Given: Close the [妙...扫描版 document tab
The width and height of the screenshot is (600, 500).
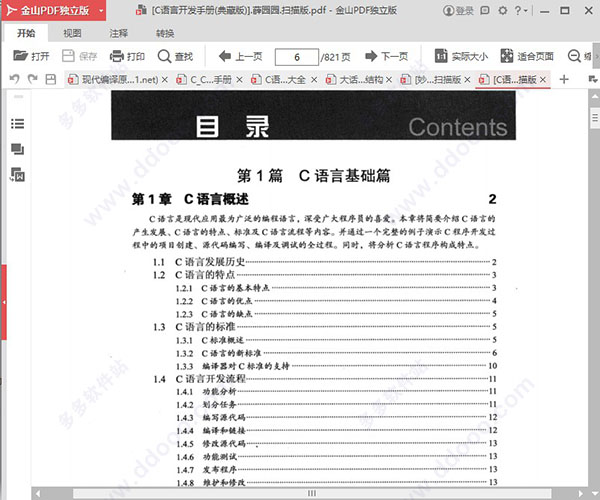Looking at the screenshot, I should click(467, 80).
